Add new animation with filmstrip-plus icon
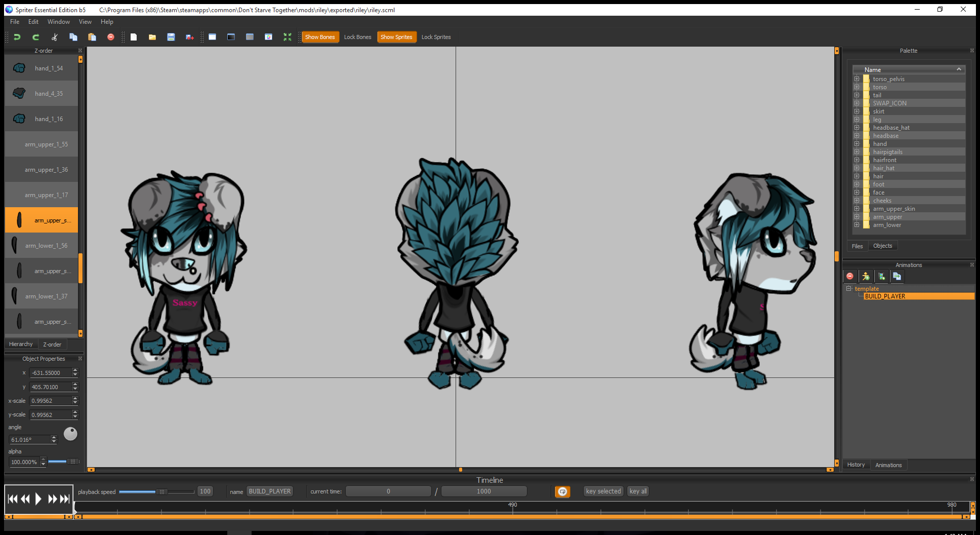The image size is (980, 535). pyautogui.click(x=881, y=276)
